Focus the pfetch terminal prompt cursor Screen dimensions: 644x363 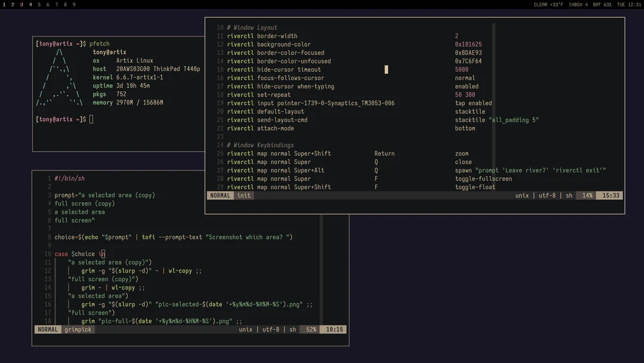91,119
